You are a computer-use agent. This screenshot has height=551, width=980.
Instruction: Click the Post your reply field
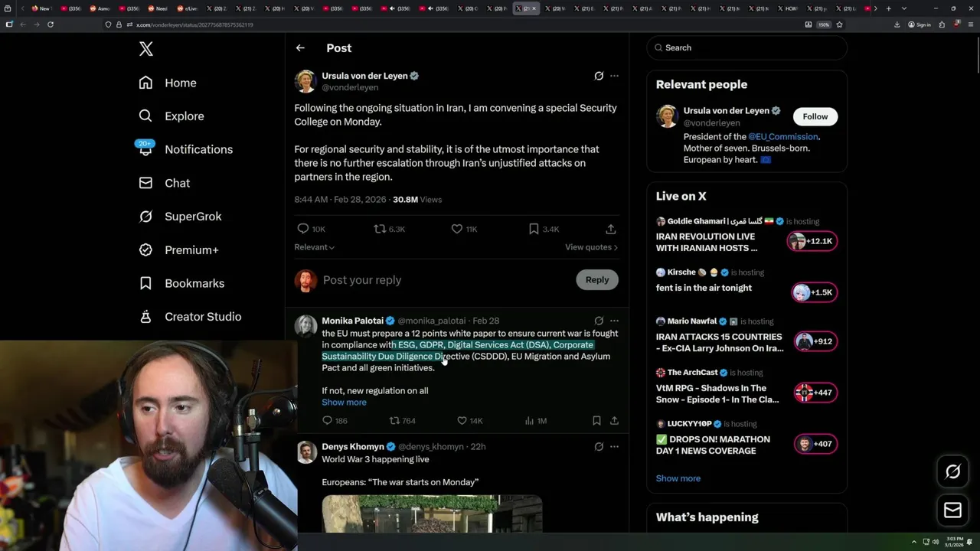pyautogui.click(x=446, y=280)
